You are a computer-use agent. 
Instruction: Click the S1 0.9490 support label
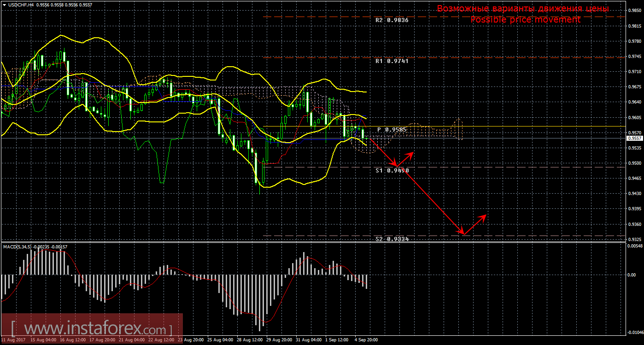click(x=392, y=170)
